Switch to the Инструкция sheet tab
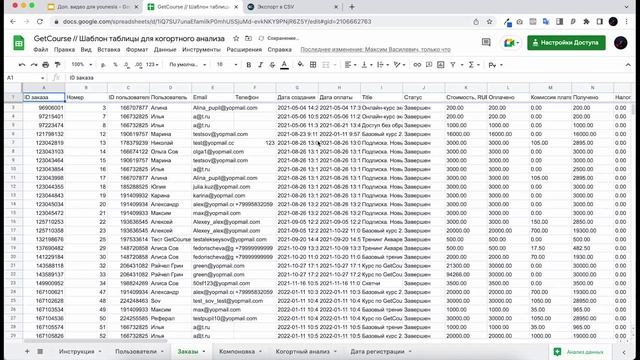 point(80,351)
